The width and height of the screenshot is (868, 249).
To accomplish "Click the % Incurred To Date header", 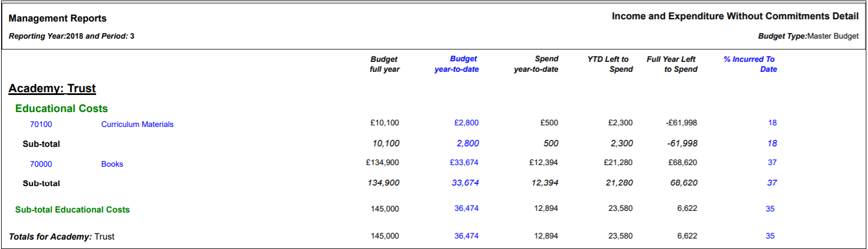I will (750, 64).
